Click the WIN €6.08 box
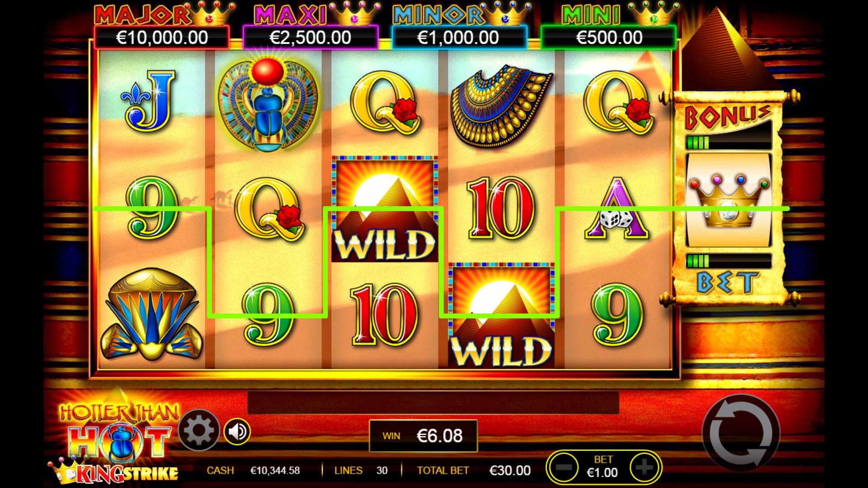This screenshot has height=488, width=868. pyautogui.click(x=423, y=436)
